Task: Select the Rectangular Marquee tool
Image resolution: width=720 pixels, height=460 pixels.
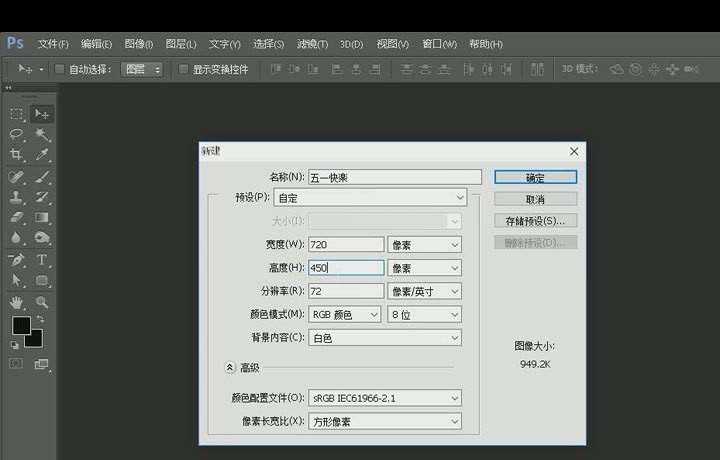Action: coord(17,114)
